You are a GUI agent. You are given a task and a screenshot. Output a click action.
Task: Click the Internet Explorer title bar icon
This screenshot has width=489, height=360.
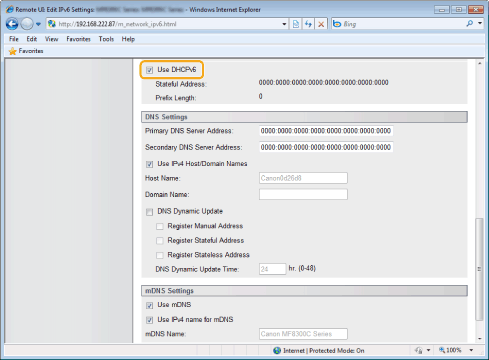pyautogui.click(x=10, y=9)
